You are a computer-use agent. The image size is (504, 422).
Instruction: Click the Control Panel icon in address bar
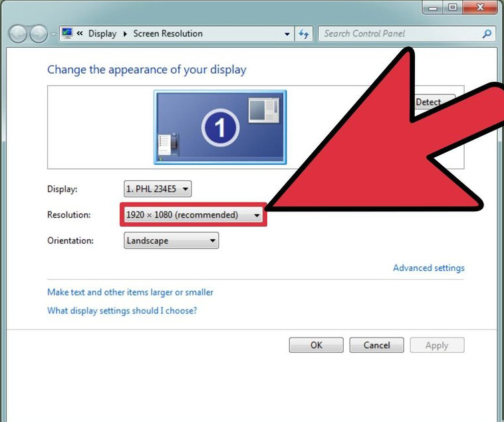pyautogui.click(x=67, y=33)
